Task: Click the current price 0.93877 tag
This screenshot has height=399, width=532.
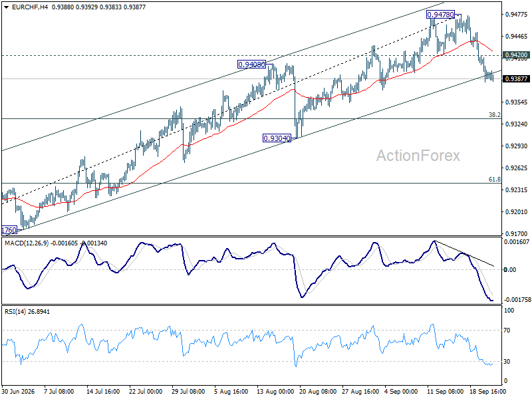Action: (516, 78)
